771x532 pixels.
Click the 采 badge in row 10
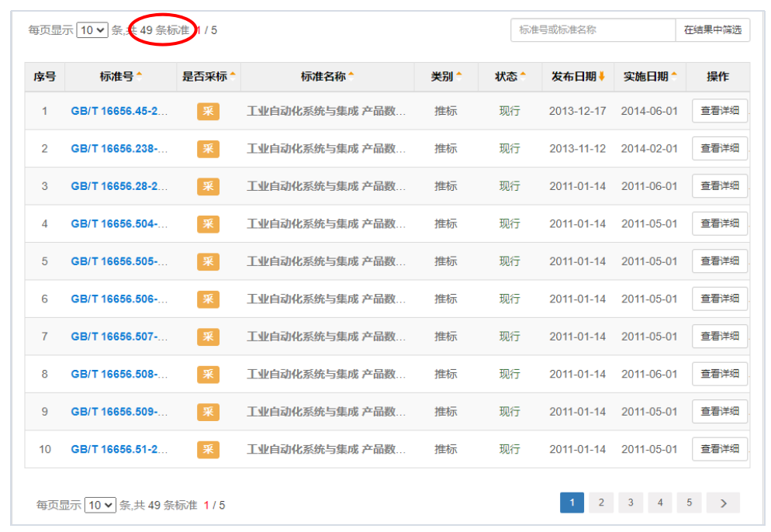[208, 449]
